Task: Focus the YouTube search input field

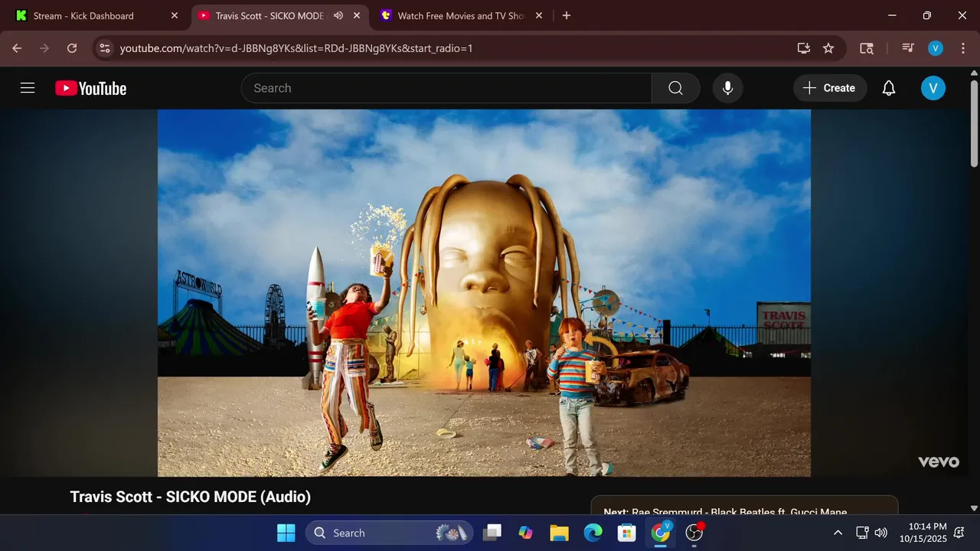Action: [x=446, y=88]
